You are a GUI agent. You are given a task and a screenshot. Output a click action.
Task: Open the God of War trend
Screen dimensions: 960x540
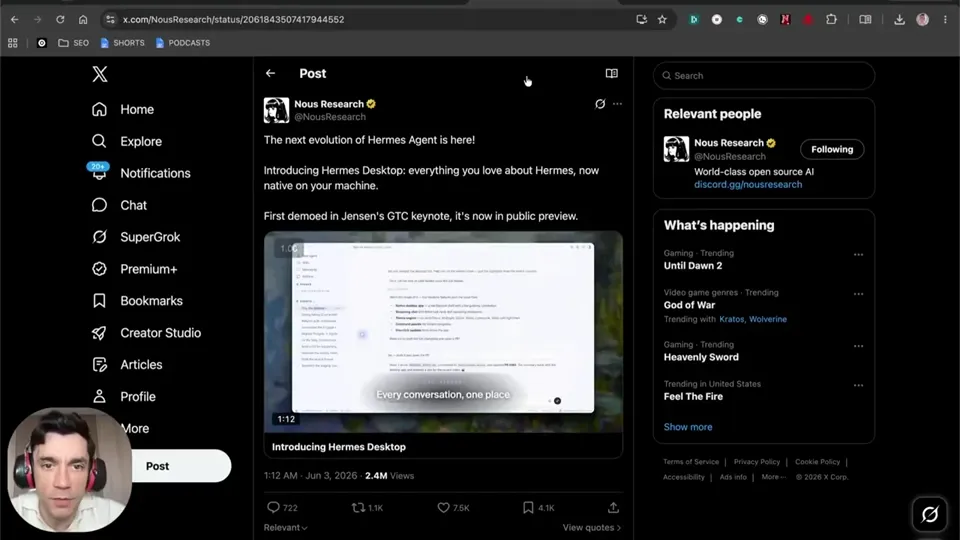click(x=689, y=305)
